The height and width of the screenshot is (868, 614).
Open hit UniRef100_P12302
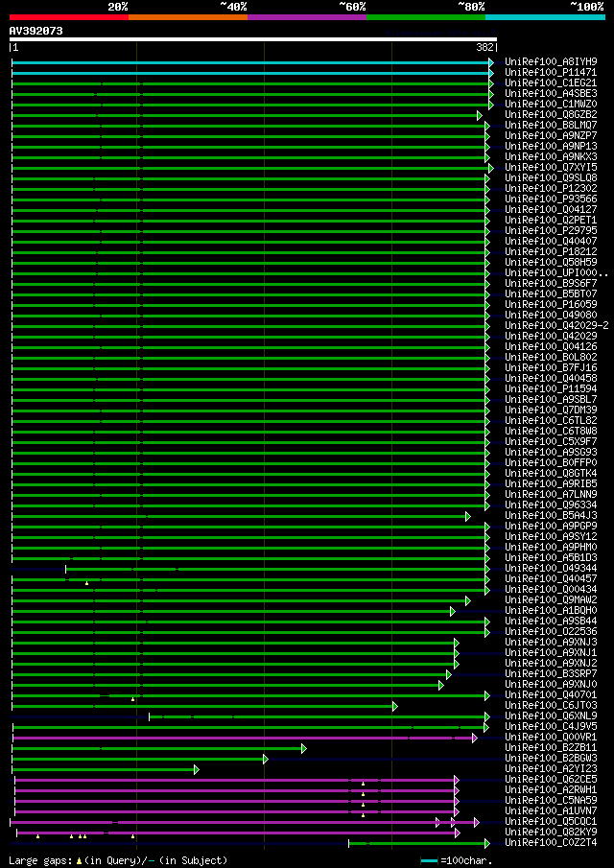[x=551, y=189]
